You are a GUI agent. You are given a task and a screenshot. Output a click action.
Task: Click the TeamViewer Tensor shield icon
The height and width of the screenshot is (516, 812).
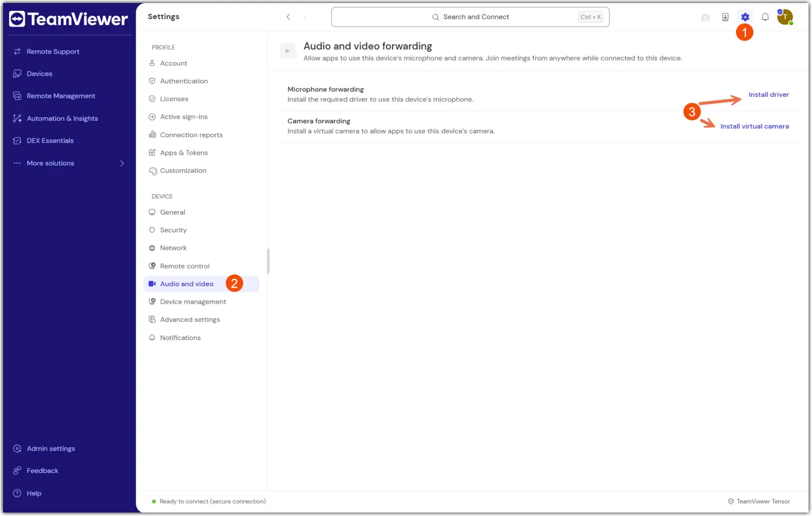point(730,502)
